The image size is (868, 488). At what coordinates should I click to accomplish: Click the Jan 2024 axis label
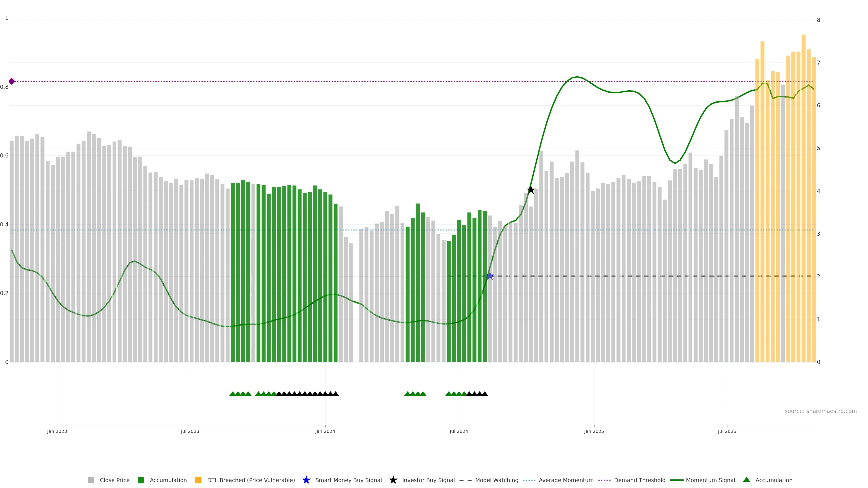point(325,431)
